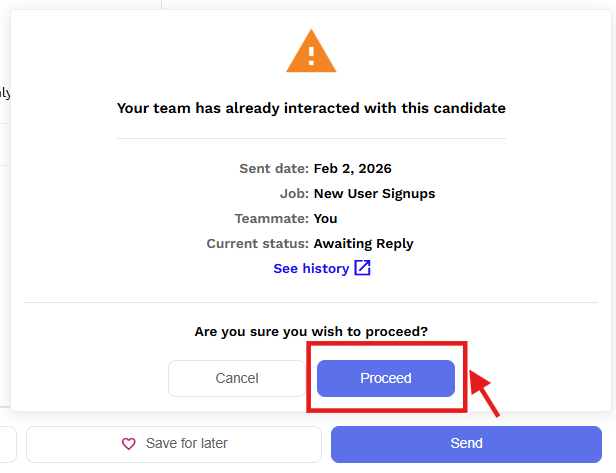Click the orange warning triangle icon
616x473 pixels.
(x=311, y=51)
